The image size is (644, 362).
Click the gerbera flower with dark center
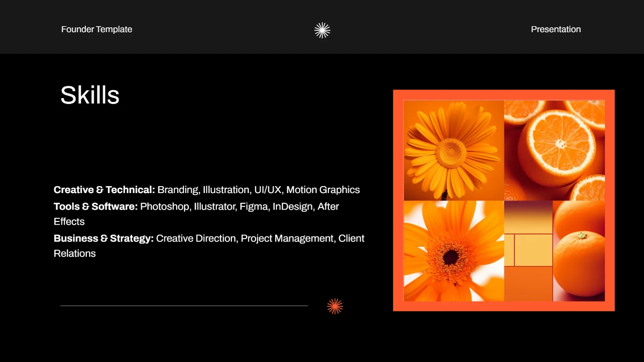[x=453, y=251]
